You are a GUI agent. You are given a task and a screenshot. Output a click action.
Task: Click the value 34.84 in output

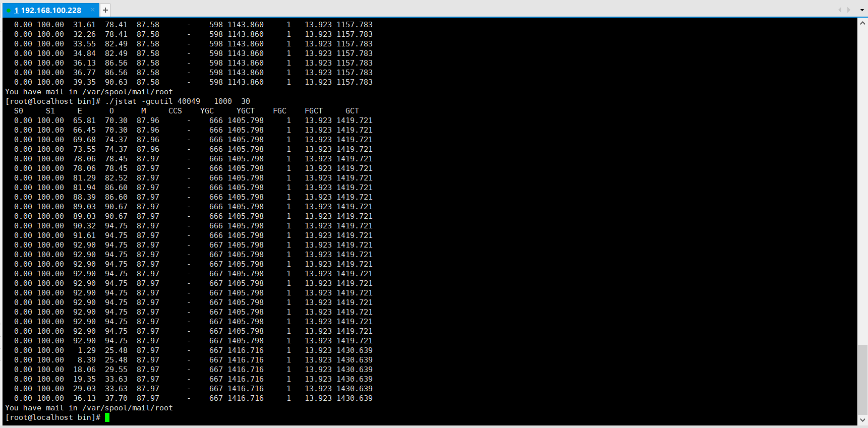click(84, 53)
